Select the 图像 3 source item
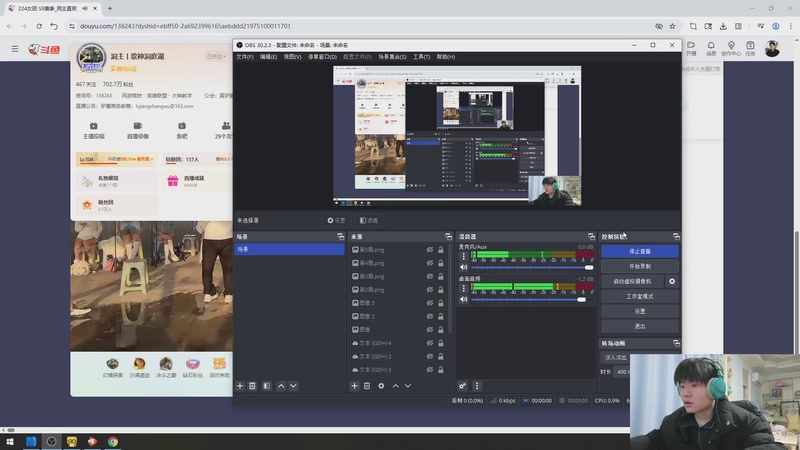Screen dimensions: 800x450 [x=366, y=303]
